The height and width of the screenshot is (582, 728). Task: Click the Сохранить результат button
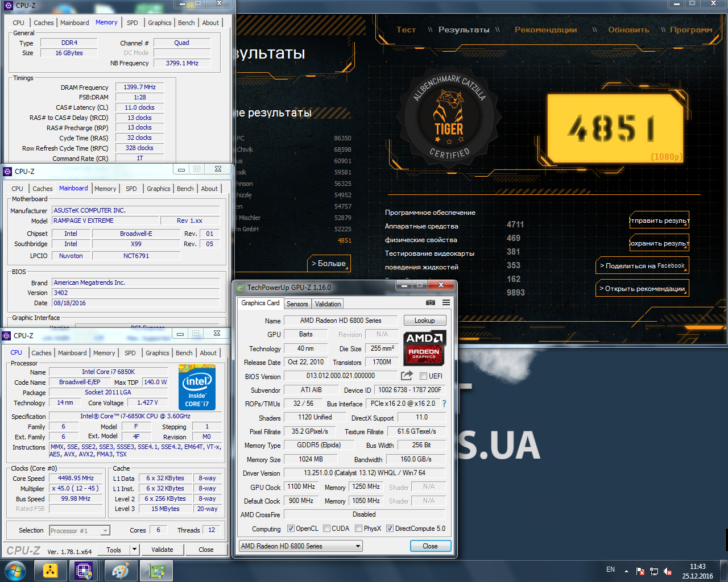coord(660,243)
